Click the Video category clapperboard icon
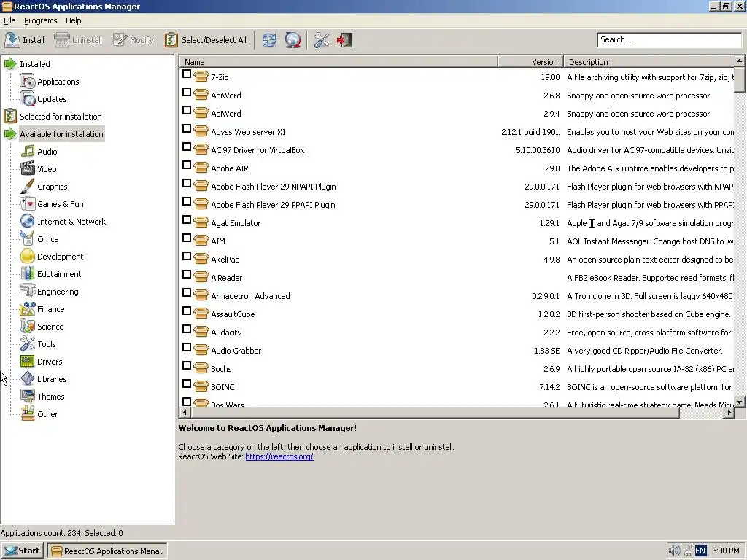747x560 pixels. pos(28,169)
